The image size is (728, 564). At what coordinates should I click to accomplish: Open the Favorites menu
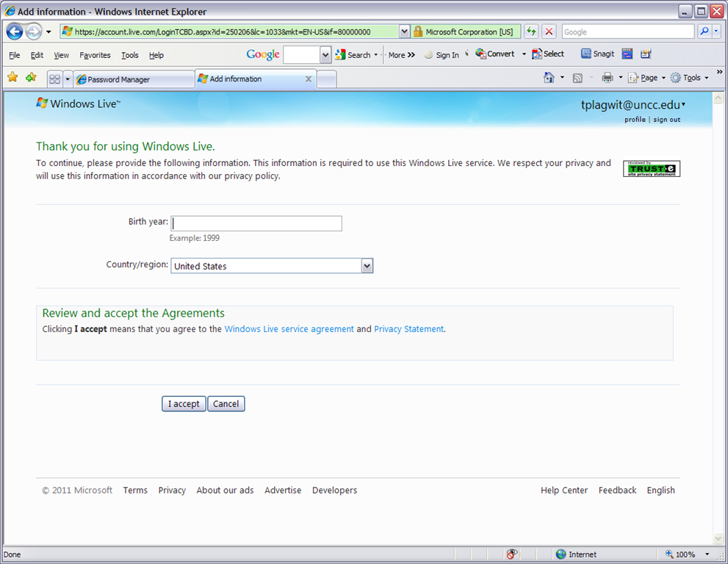95,55
